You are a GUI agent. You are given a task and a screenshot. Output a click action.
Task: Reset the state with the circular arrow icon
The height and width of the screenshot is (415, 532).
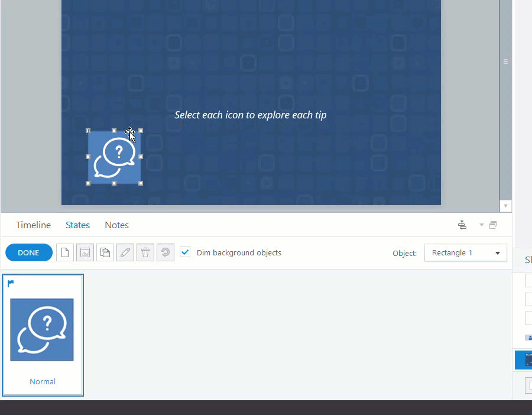pyautogui.click(x=166, y=252)
